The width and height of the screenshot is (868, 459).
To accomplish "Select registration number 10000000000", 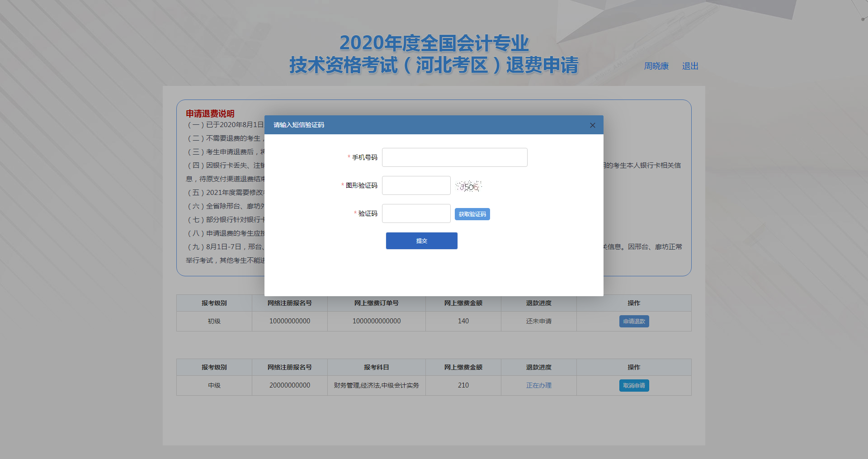I will 289,321.
